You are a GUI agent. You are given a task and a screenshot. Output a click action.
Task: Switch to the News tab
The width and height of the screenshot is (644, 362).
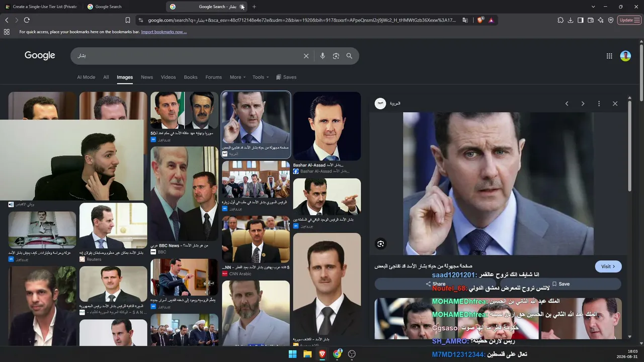coord(147,77)
